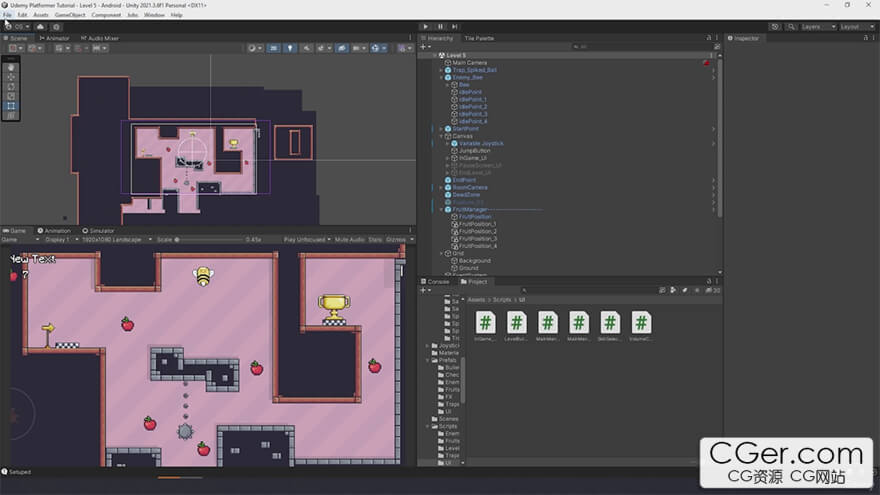The height and width of the screenshot is (495, 880).
Task: Open the 1920x1080 Landscape resolution dropdown
Action: coord(117,240)
